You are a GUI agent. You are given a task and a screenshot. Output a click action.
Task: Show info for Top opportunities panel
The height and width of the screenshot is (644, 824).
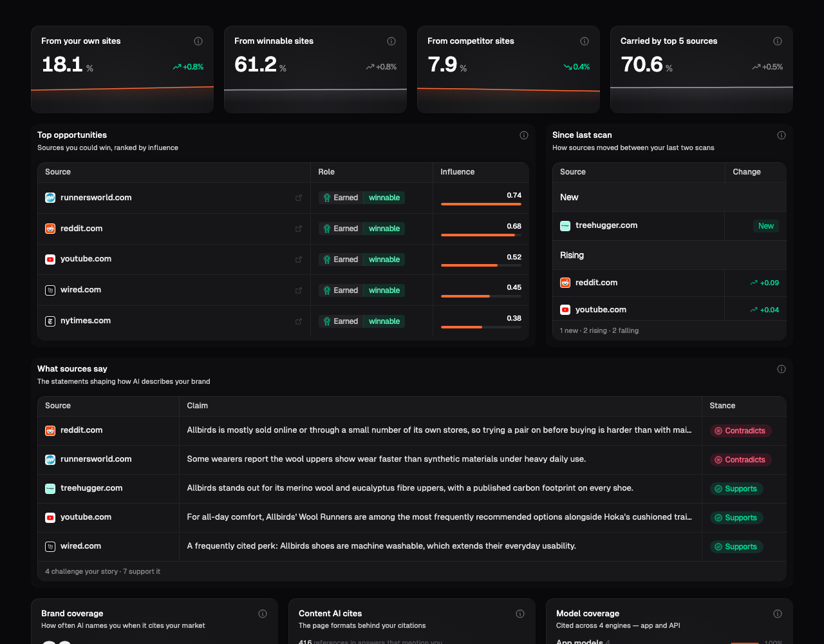coord(524,135)
